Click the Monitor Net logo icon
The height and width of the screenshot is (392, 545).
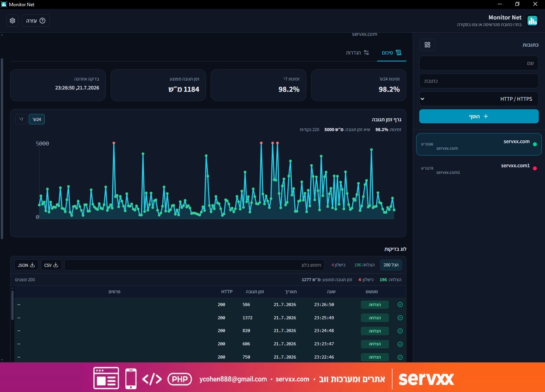532,21
